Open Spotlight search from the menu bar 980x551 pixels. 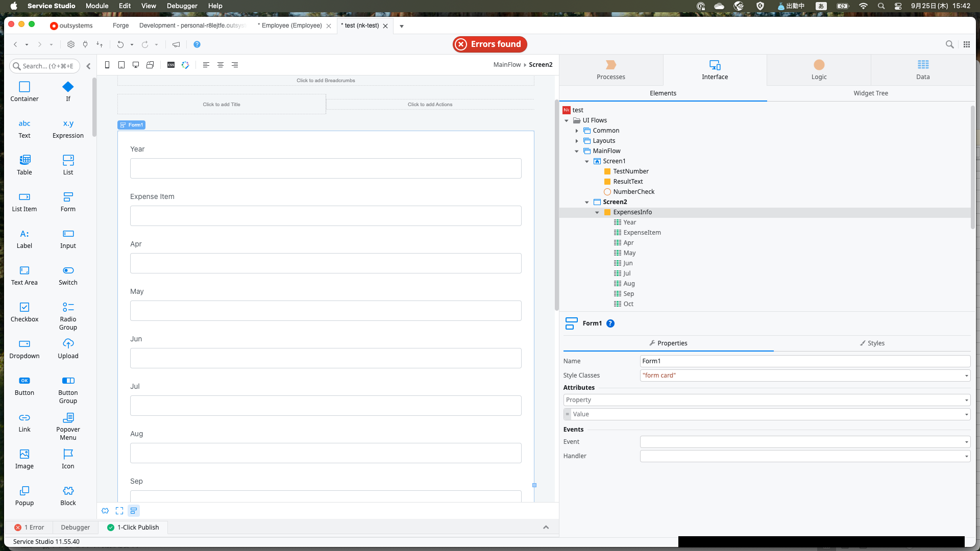click(881, 6)
